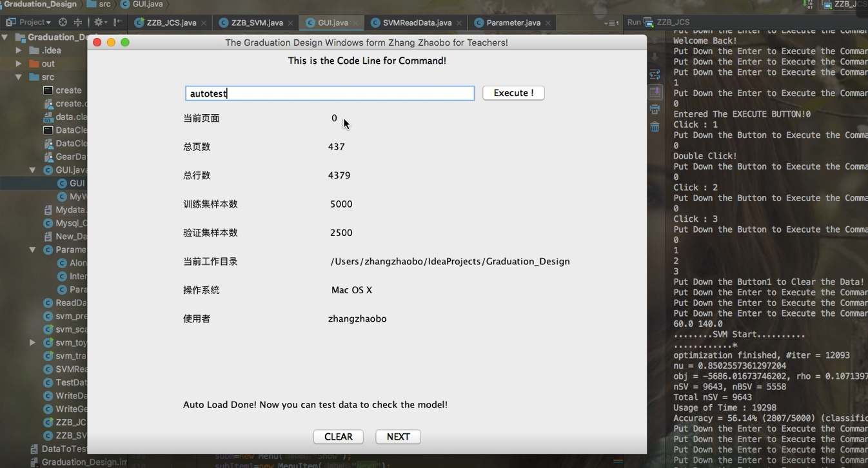Click the src breadcrumb

coord(99,4)
